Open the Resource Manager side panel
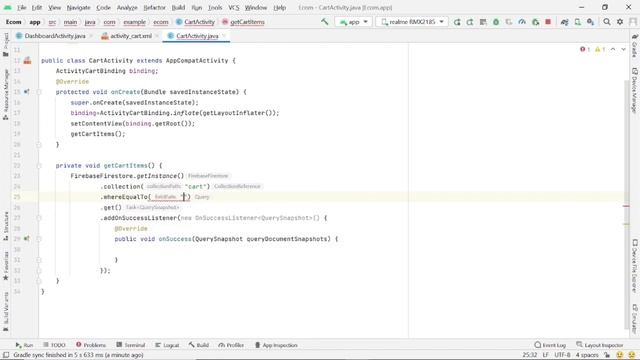Screen dimensions: 640x360 [6, 94]
